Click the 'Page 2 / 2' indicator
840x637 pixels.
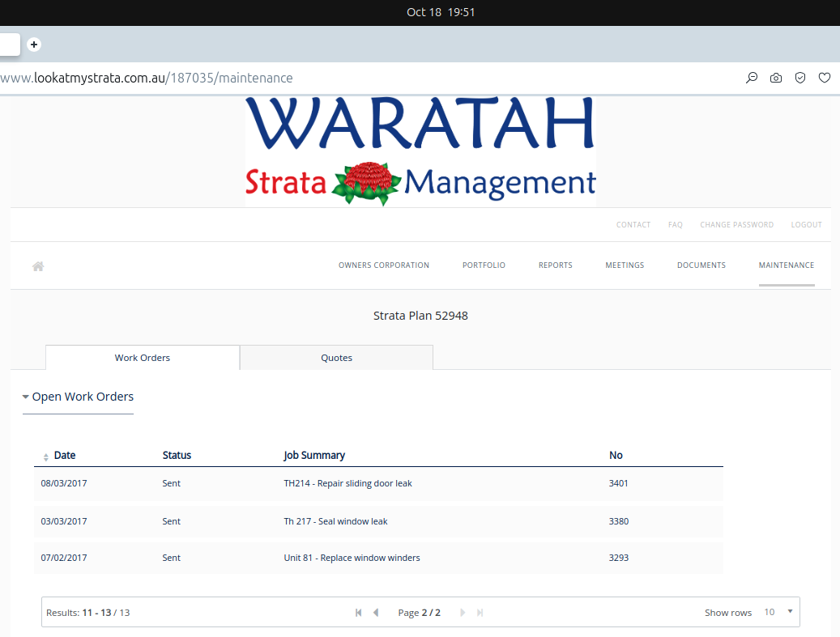(x=419, y=613)
